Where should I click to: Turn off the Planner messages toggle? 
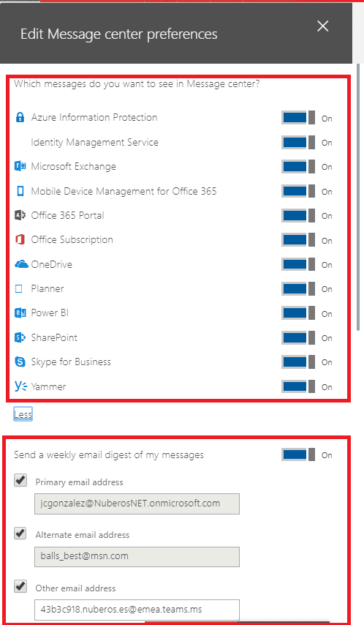click(298, 288)
